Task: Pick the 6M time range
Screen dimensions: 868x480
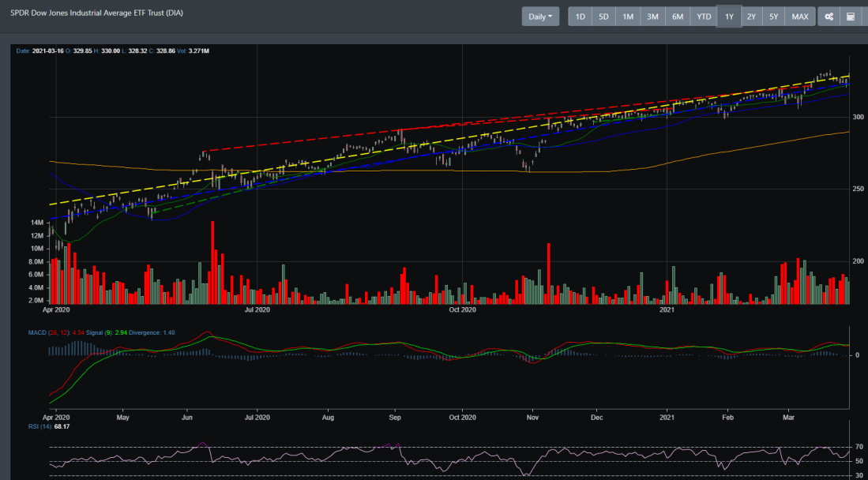Action: 678,17
